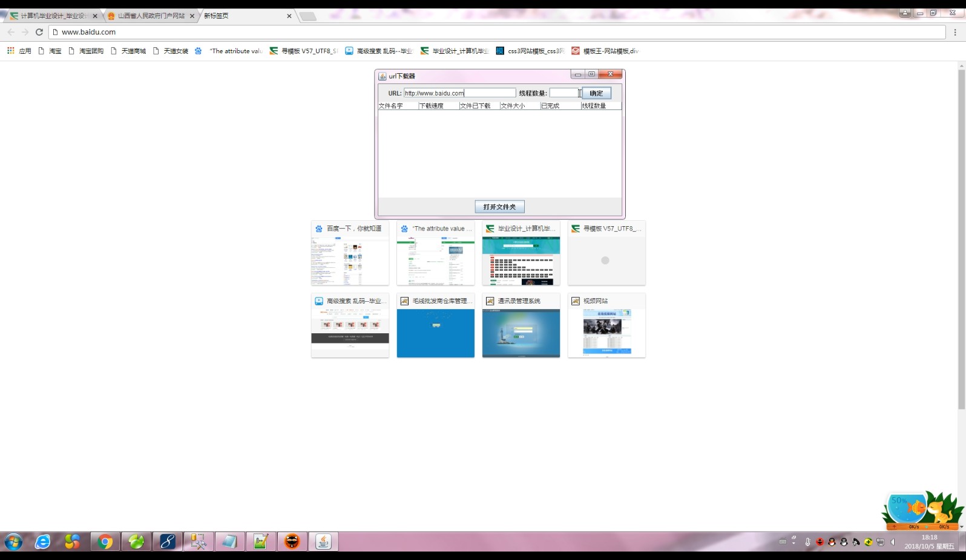
Task: Click the colorful pinwheel taskbar icon
Action: 73,541
